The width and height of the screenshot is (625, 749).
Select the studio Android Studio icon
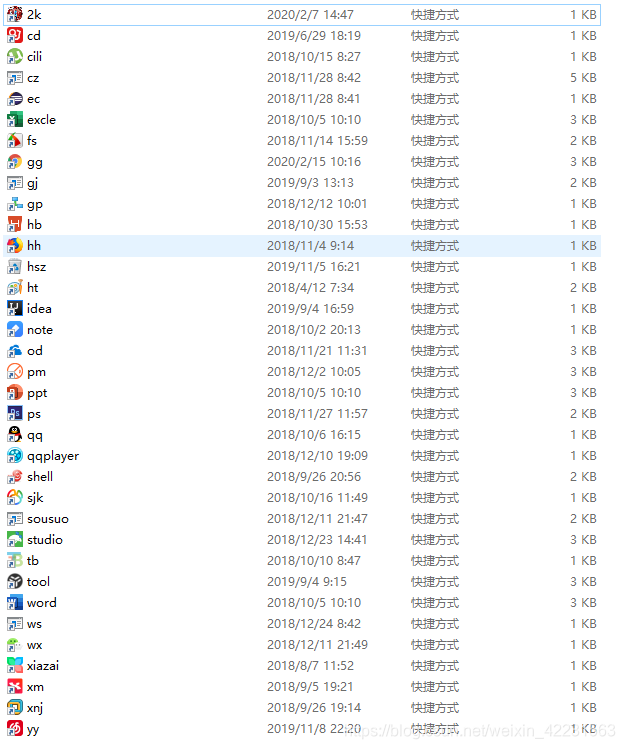coord(15,540)
